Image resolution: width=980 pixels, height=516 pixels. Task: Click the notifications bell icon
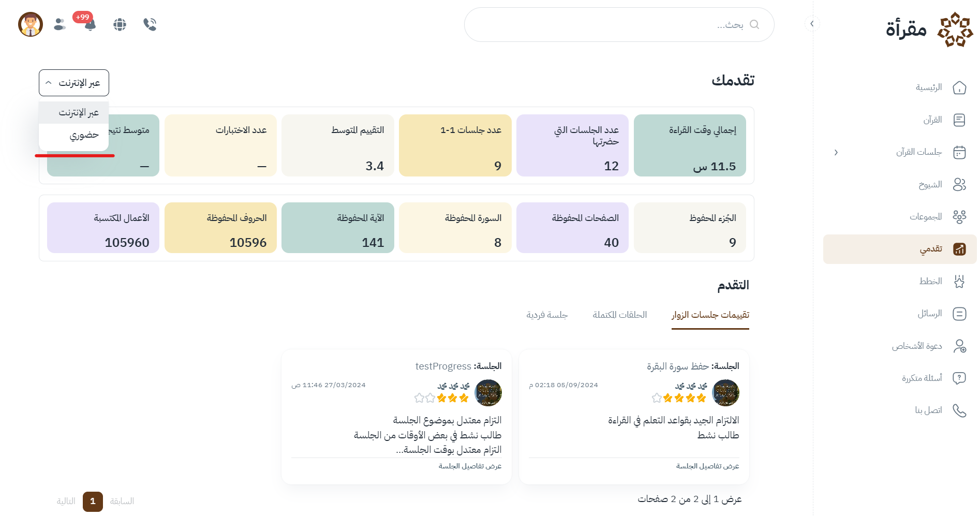coord(90,24)
